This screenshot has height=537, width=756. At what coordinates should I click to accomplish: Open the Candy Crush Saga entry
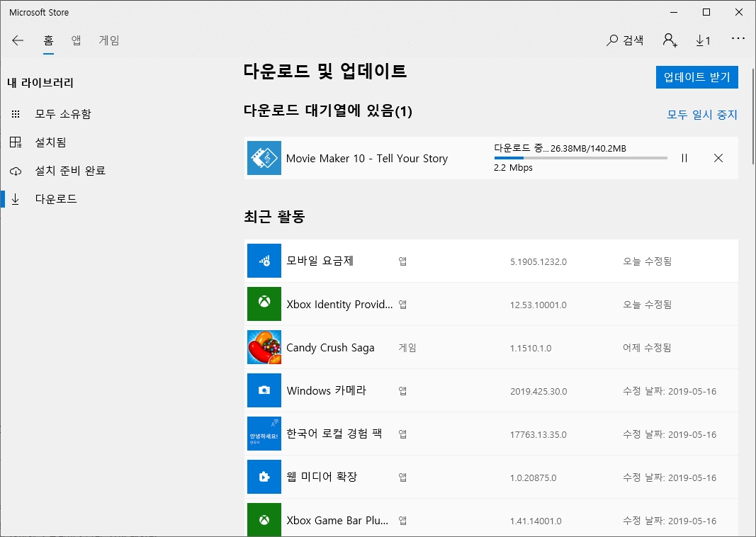pyautogui.click(x=491, y=347)
